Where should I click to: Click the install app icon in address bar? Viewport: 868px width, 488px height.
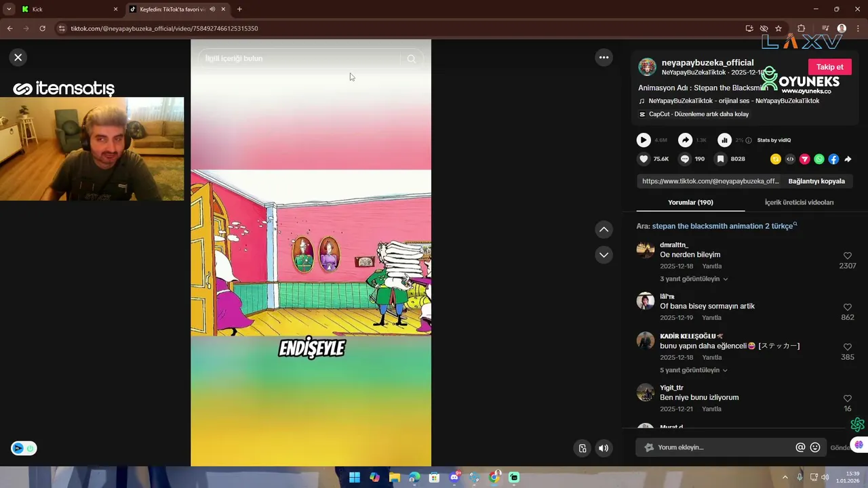coord(749,28)
